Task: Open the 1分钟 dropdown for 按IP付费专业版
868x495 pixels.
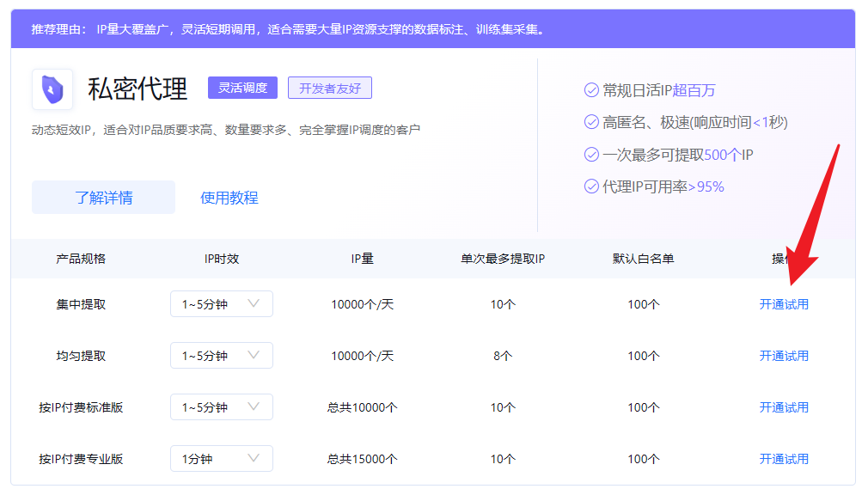Action: point(222,458)
